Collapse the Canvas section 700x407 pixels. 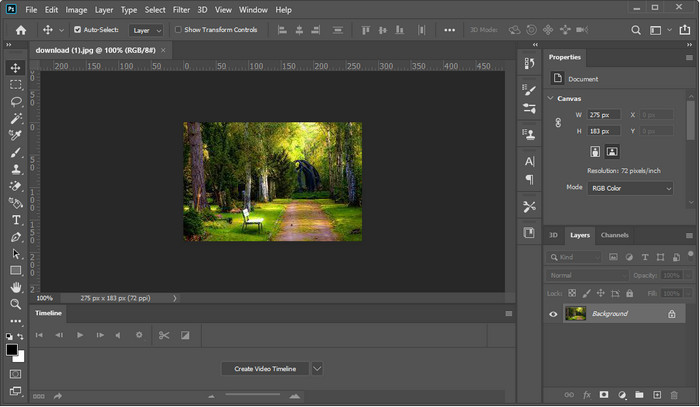pyautogui.click(x=550, y=98)
